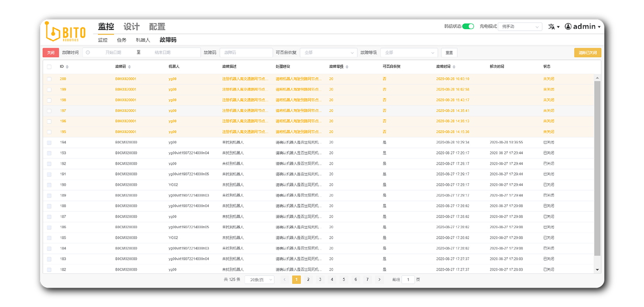This screenshot has height=307, width=644.
Task: Go to page 3
Action: [320, 280]
